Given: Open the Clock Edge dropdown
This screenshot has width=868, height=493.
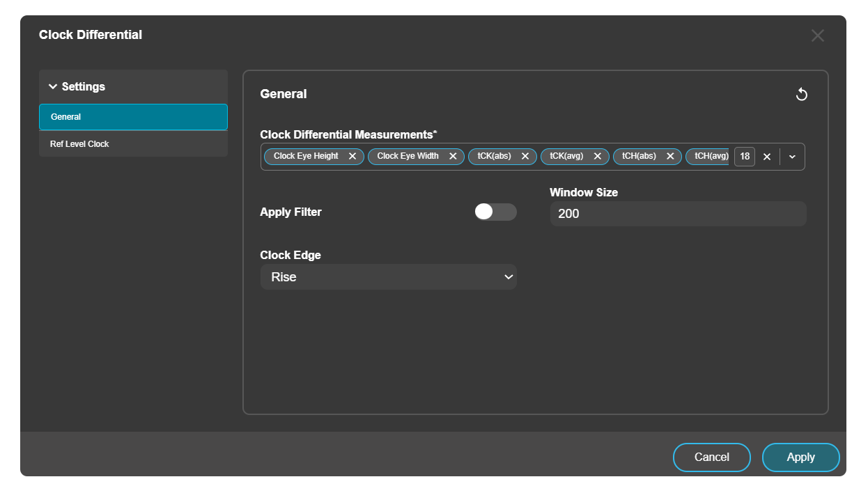Looking at the screenshot, I should pos(509,276).
